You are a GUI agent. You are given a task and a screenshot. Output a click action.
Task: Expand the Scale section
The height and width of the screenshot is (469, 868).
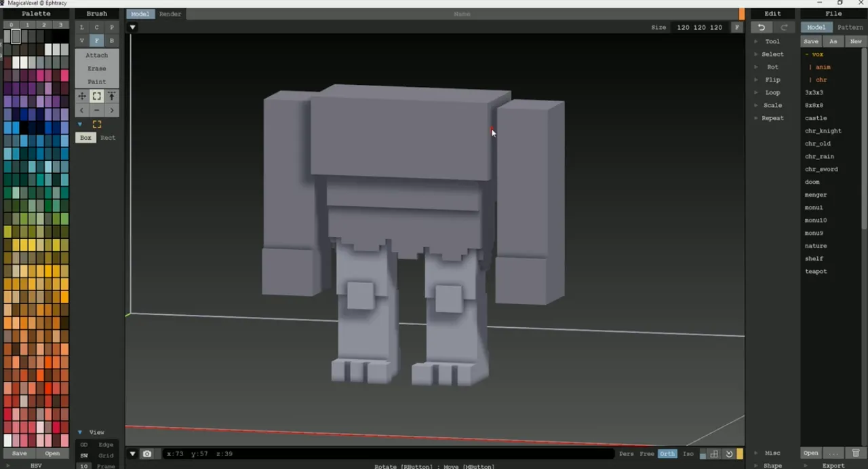coord(772,105)
